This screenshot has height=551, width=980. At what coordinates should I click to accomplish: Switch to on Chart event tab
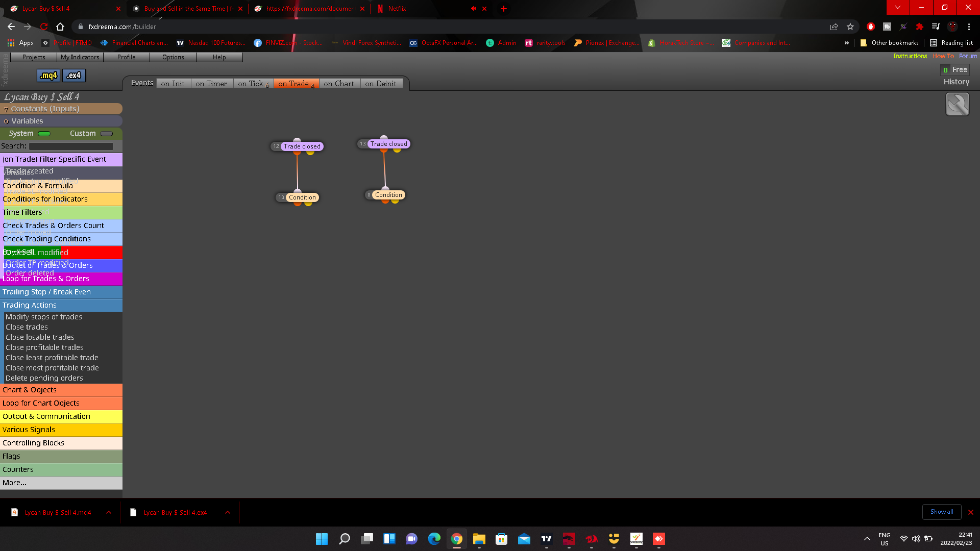tap(339, 84)
